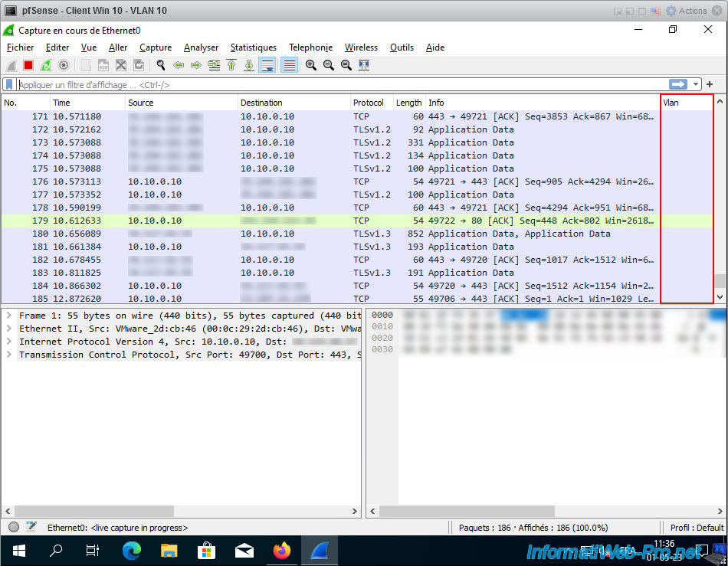The height and width of the screenshot is (566, 728).
Task: Expand the Frame 1 details row
Action: pyautogui.click(x=9, y=316)
